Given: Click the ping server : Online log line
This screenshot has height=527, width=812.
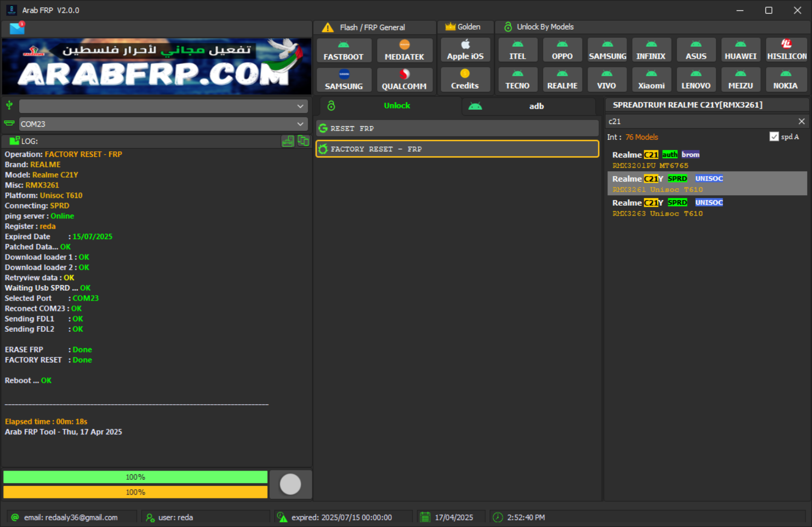Looking at the screenshot, I should (40, 216).
